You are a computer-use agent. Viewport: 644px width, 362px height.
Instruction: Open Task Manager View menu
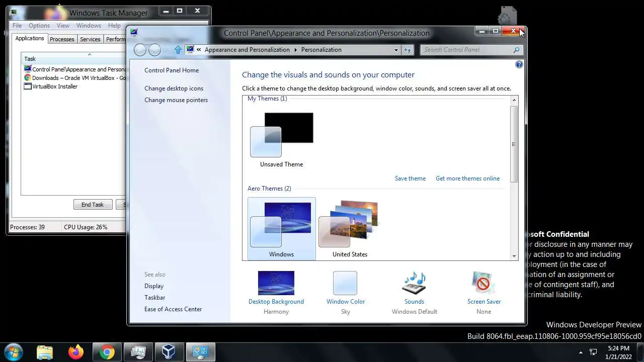pos(63,26)
